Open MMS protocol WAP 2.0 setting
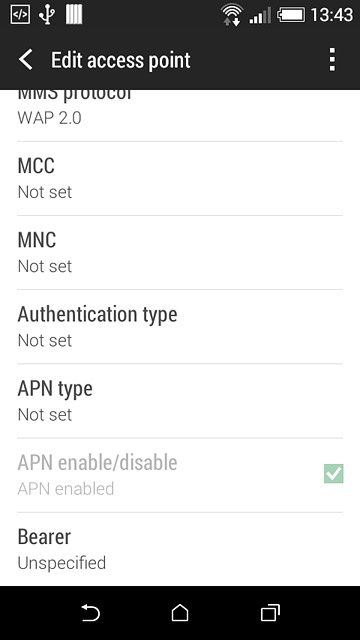360x640 pixels. click(x=180, y=116)
